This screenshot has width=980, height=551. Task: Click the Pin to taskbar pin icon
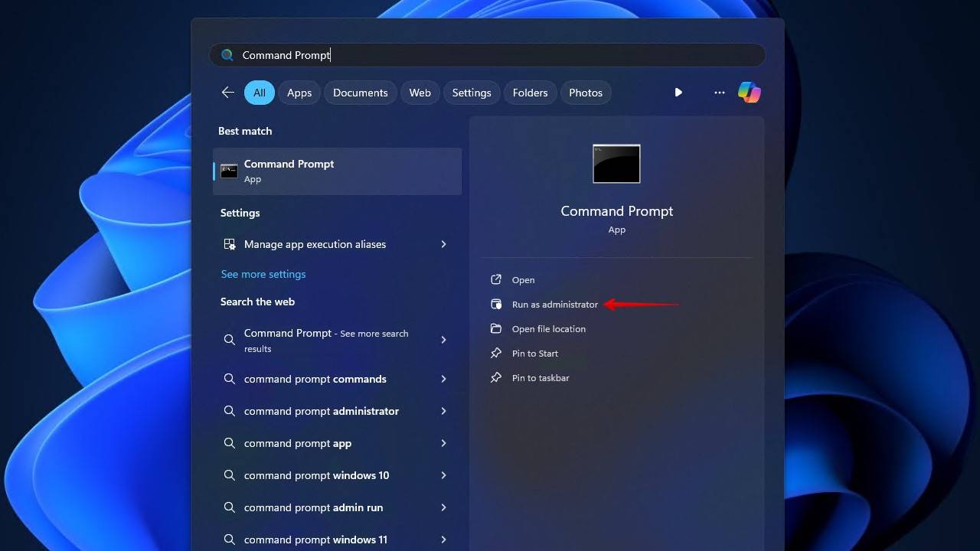496,378
